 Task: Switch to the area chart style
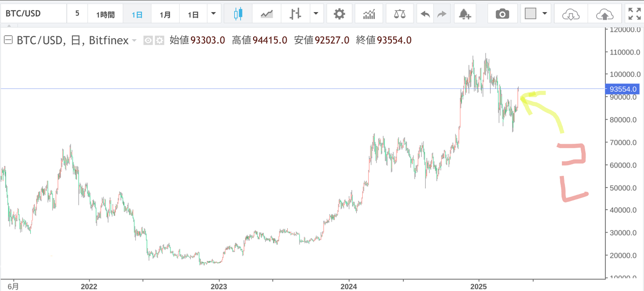point(267,14)
